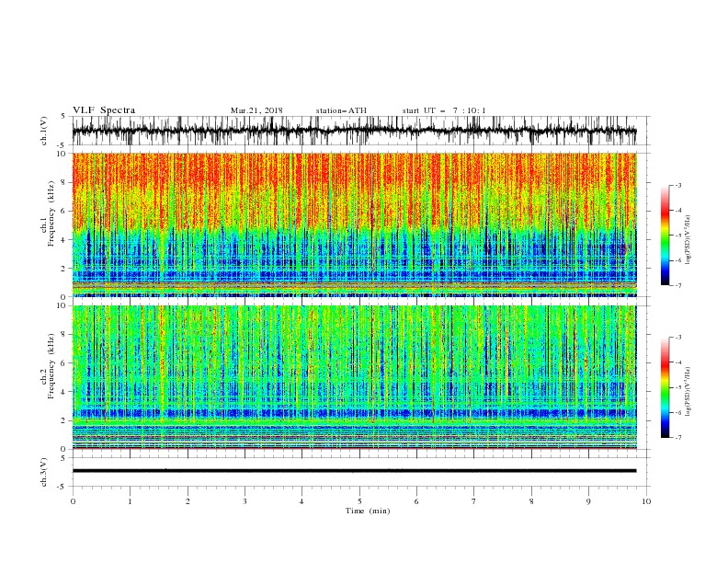Click the ch.1 spectrogram panel

point(354,224)
